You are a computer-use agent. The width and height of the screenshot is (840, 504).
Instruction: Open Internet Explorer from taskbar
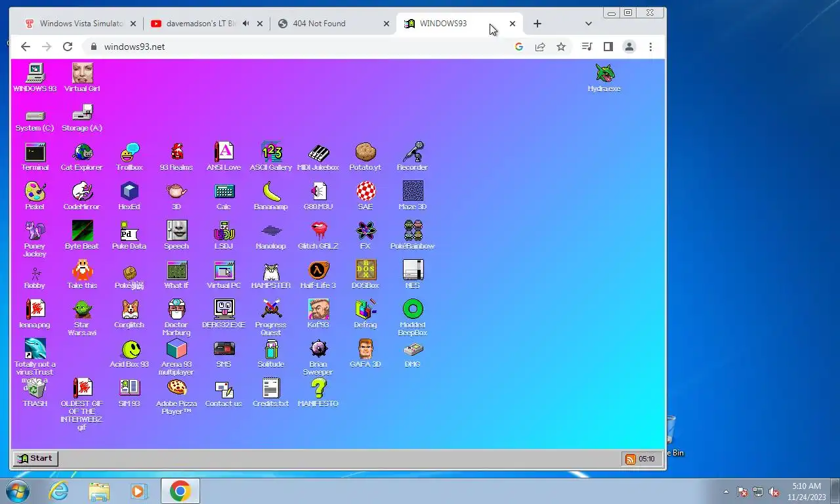pos(58,491)
